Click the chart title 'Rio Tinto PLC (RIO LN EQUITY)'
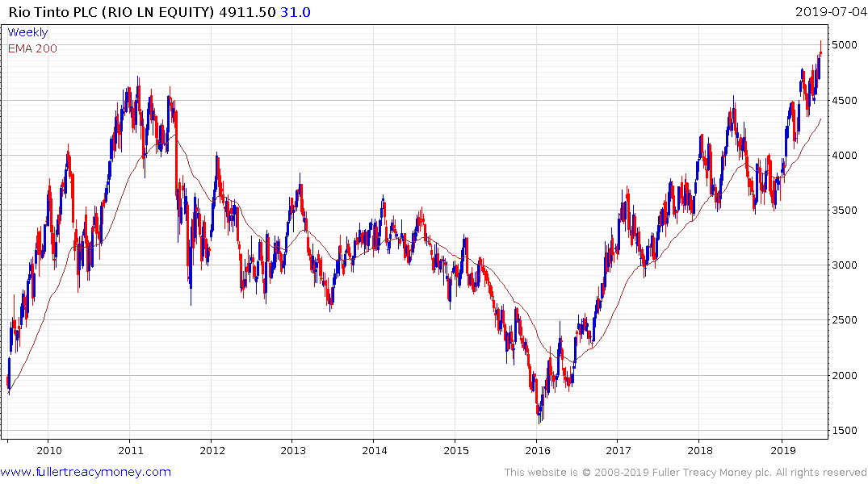The image size is (868, 484). [111, 11]
